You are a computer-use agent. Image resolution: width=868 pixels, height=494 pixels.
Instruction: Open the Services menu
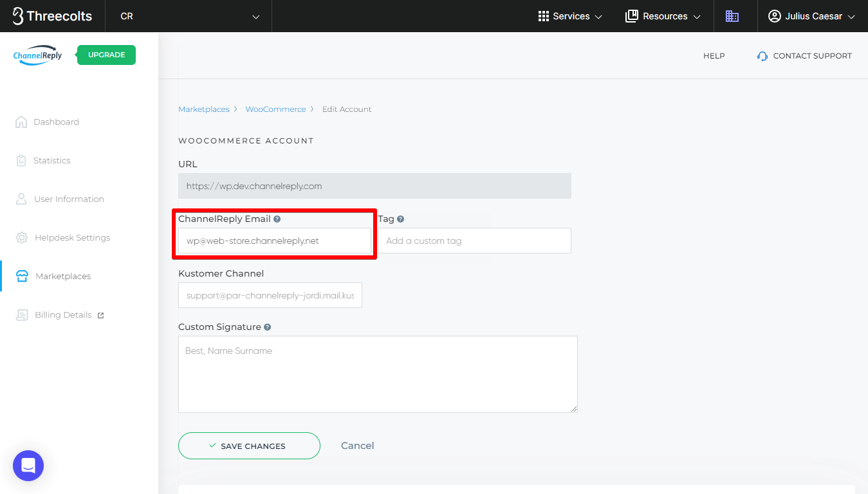pyautogui.click(x=570, y=16)
